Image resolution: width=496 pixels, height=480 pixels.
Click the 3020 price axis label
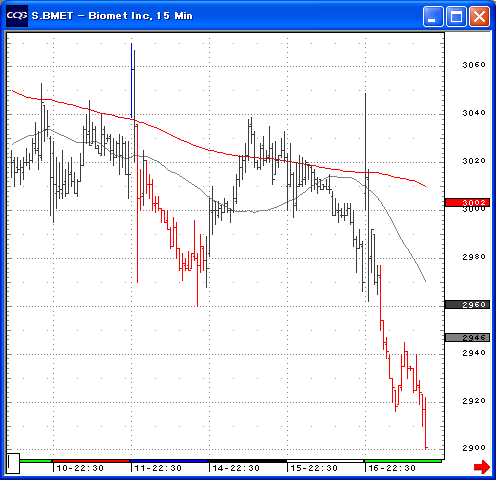[474, 161]
